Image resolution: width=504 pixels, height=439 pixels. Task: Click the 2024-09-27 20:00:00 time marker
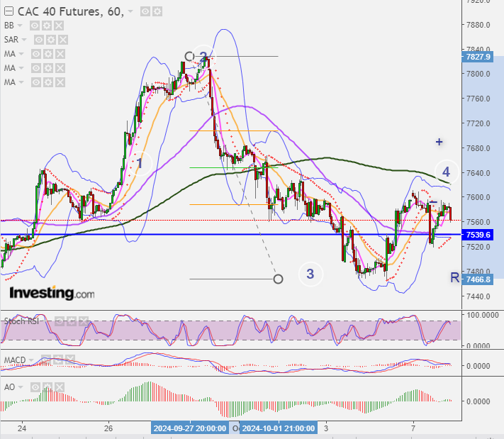[190, 428]
